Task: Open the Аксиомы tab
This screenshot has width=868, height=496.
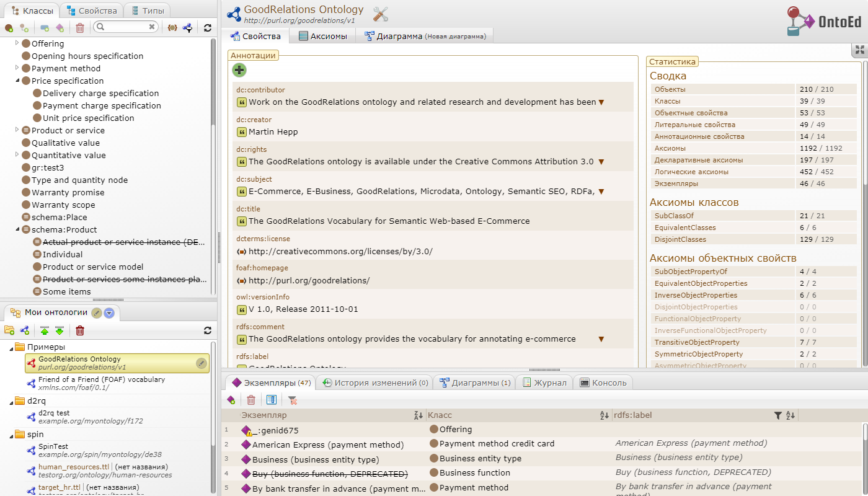Action: pos(322,36)
